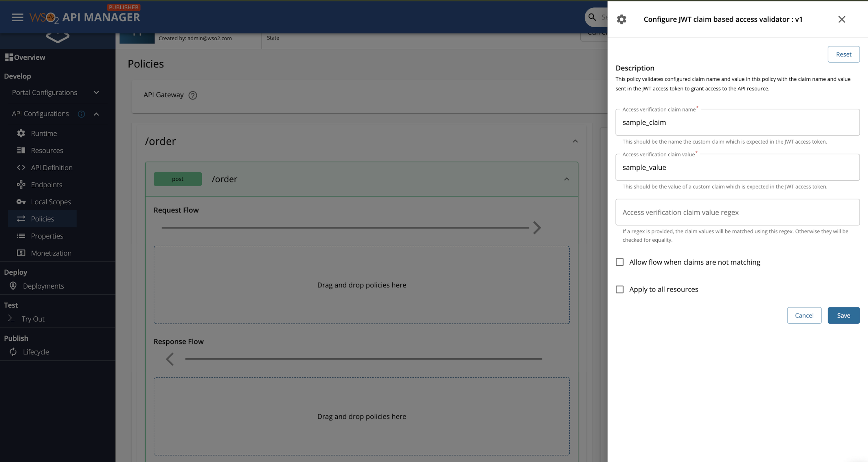Enable allow flow when claims are not matching
This screenshot has height=462, width=868.
(x=620, y=262)
